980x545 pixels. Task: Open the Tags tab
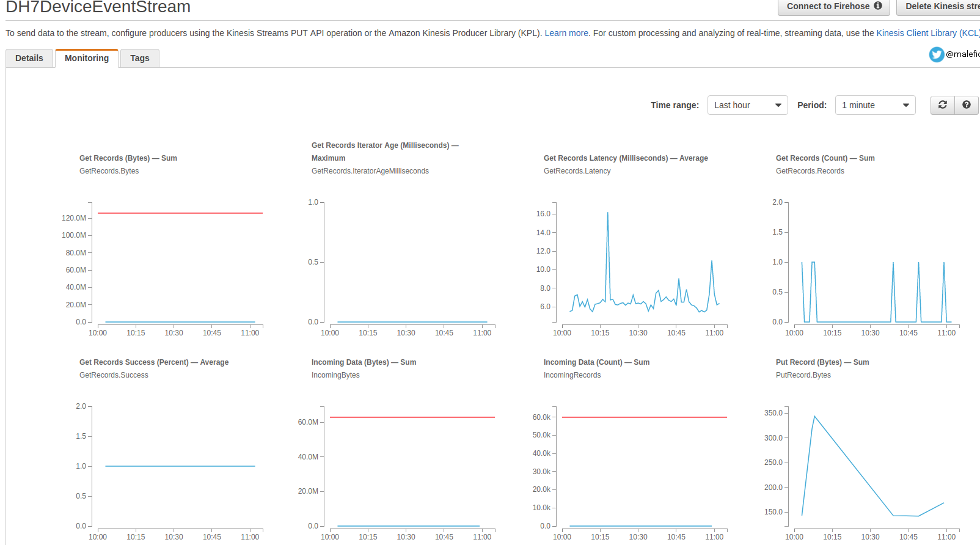coord(140,58)
